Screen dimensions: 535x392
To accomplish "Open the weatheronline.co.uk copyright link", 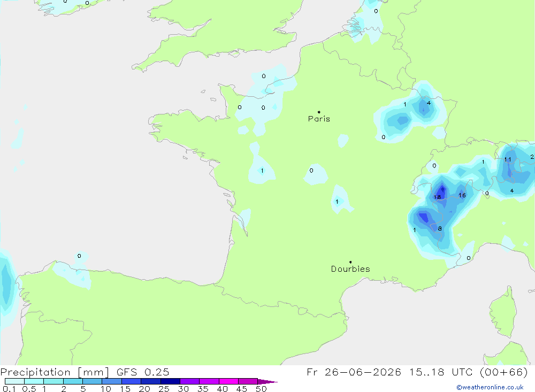I will click(x=490, y=387).
